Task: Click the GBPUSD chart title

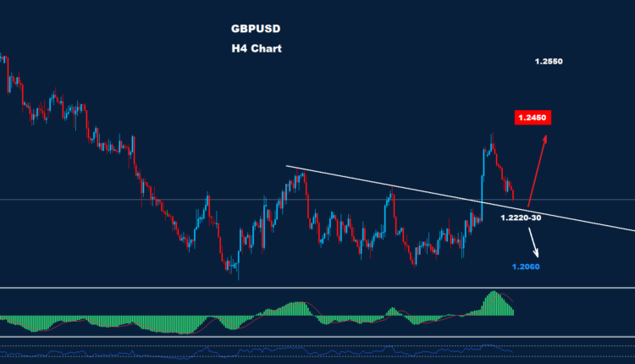Action: pos(256,29)
